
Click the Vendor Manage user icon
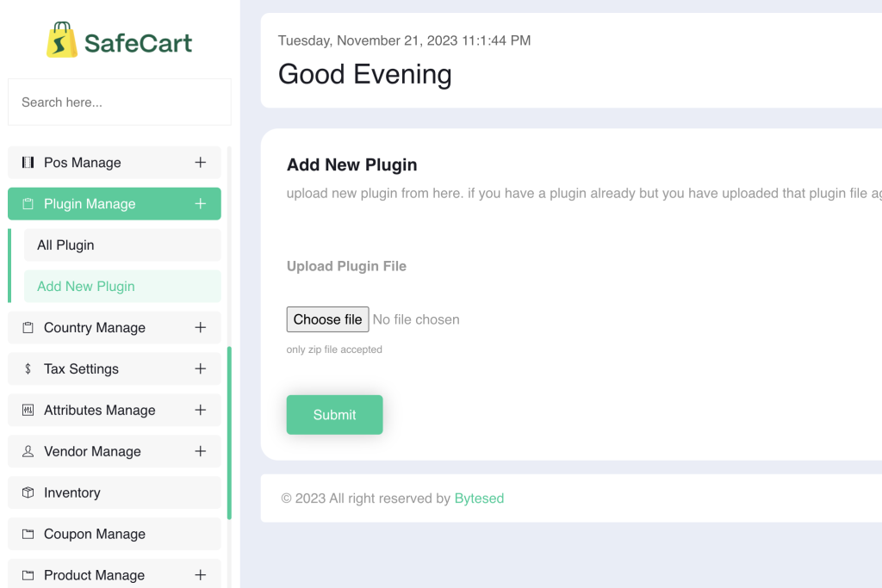click(x=28, y=451)
